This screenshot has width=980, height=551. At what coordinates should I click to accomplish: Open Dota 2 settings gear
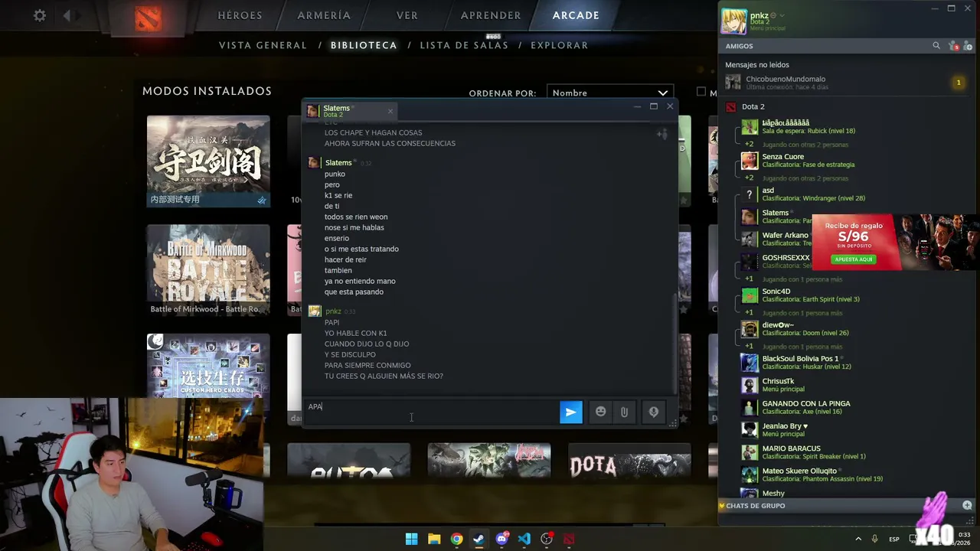click(x=40, y=15)
